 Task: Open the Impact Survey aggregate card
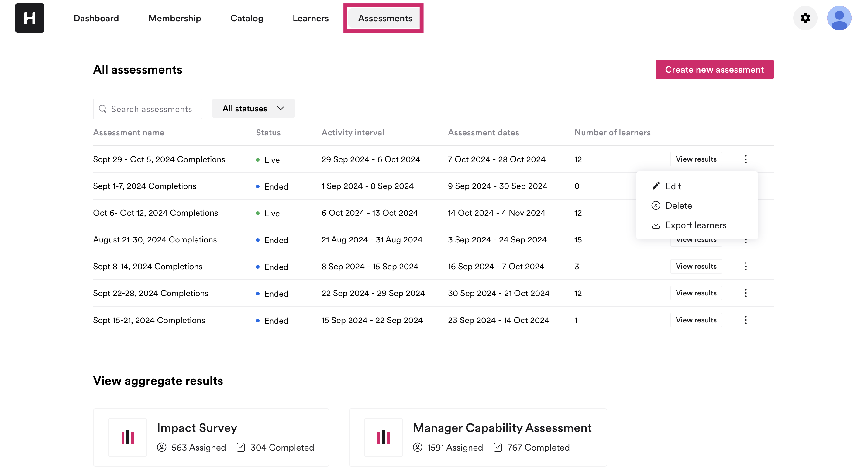(211, 437)
